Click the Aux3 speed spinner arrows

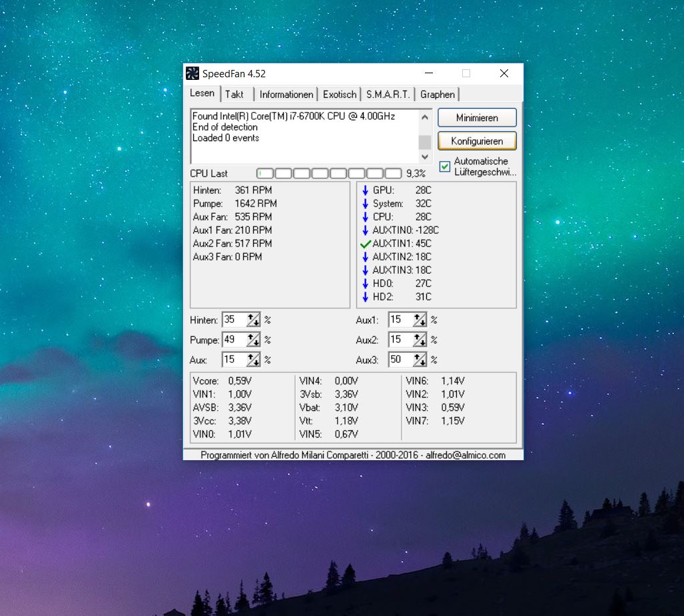tap(420, 360)
